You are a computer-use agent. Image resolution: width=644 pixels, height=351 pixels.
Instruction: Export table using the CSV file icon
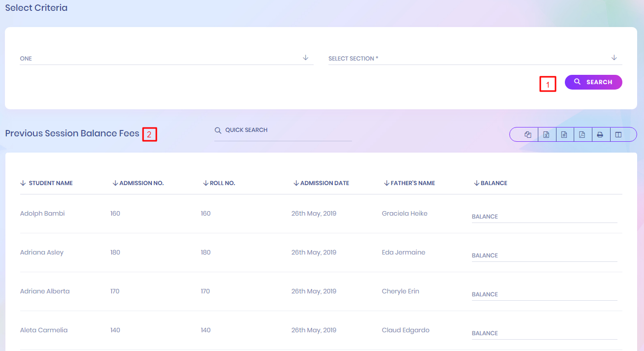564,134
